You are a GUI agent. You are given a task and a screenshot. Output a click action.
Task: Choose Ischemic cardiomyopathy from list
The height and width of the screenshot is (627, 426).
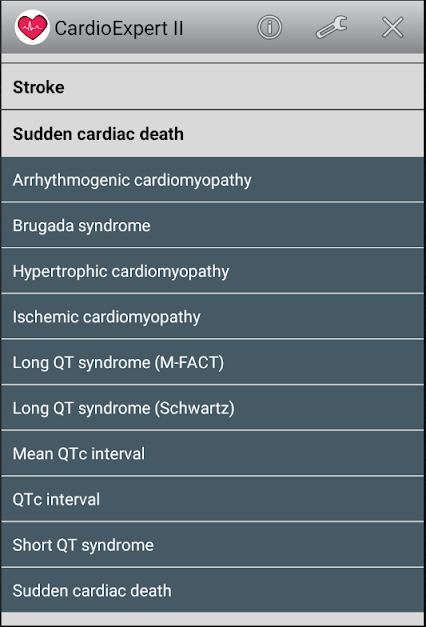212,316
